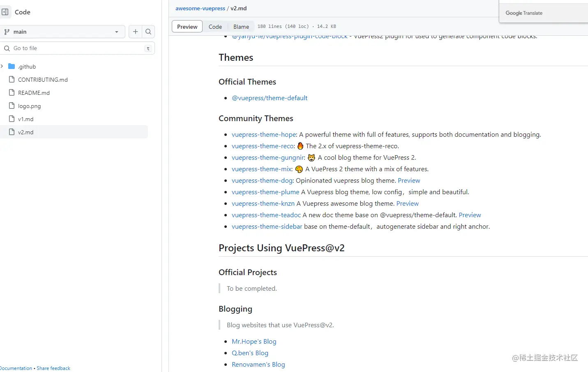Open logo.png in the file tree
This screenshot has width=588, height=372.
click(x=29, y=106)
